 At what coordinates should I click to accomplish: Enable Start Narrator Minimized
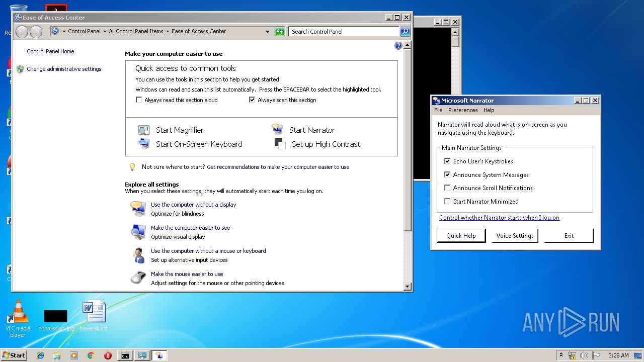447,202
